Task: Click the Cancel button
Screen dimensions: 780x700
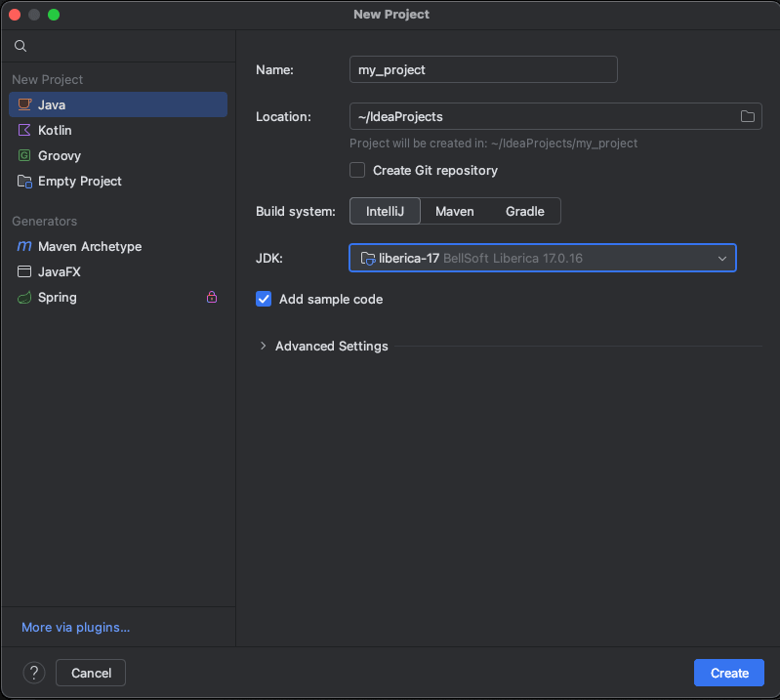Action: pyautogui.click(x=91, y=673)
